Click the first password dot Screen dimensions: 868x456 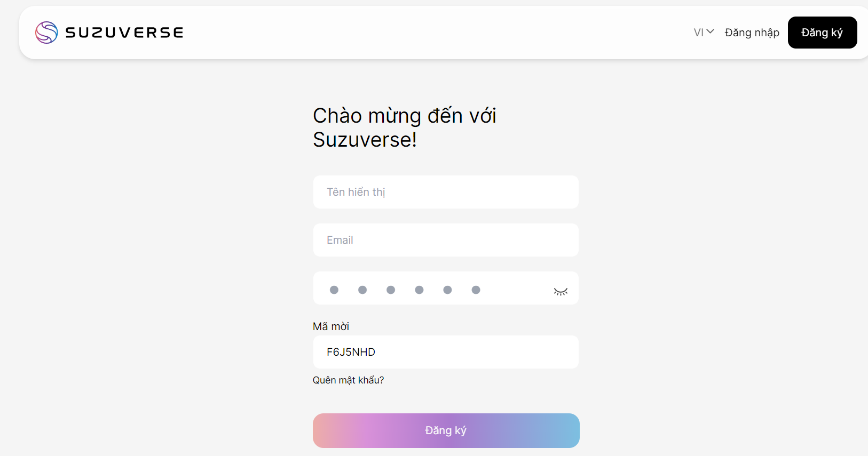point(334,290)
